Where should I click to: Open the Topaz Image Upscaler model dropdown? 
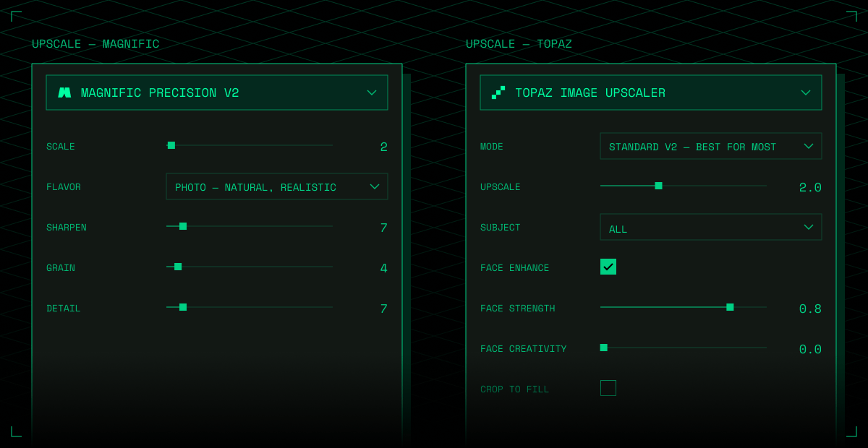pyautogui.click(x=651, y=92)
